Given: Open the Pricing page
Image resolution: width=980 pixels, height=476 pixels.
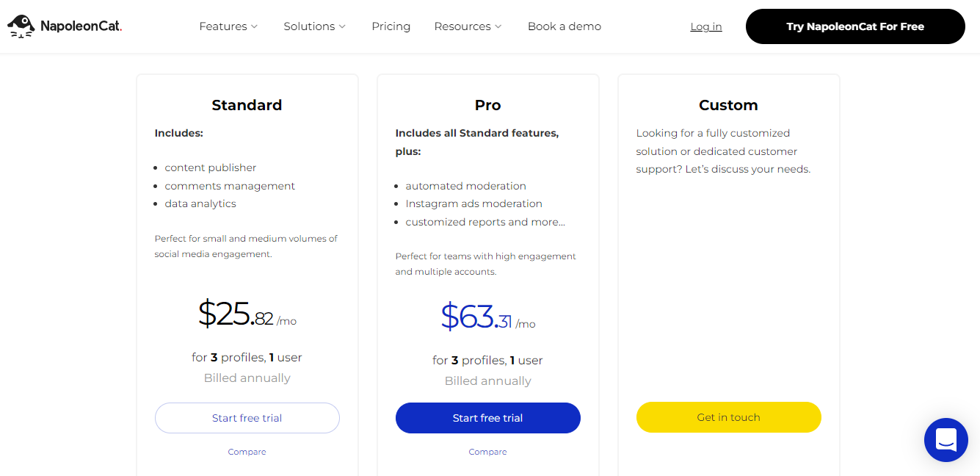Looking at the screenshot, I should click(391, 26).
